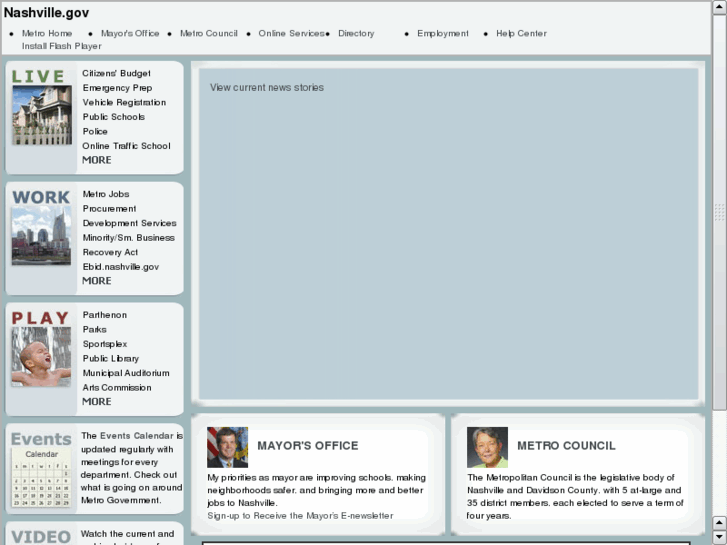
Task: Click the VIDEO section heading
Action: 41,537
